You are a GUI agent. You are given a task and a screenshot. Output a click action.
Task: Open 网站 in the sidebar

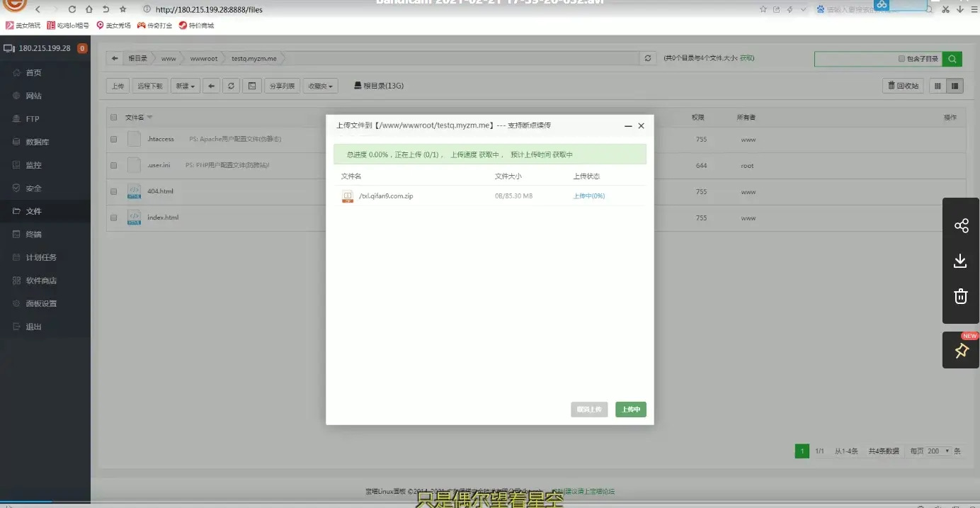point(33,96)
